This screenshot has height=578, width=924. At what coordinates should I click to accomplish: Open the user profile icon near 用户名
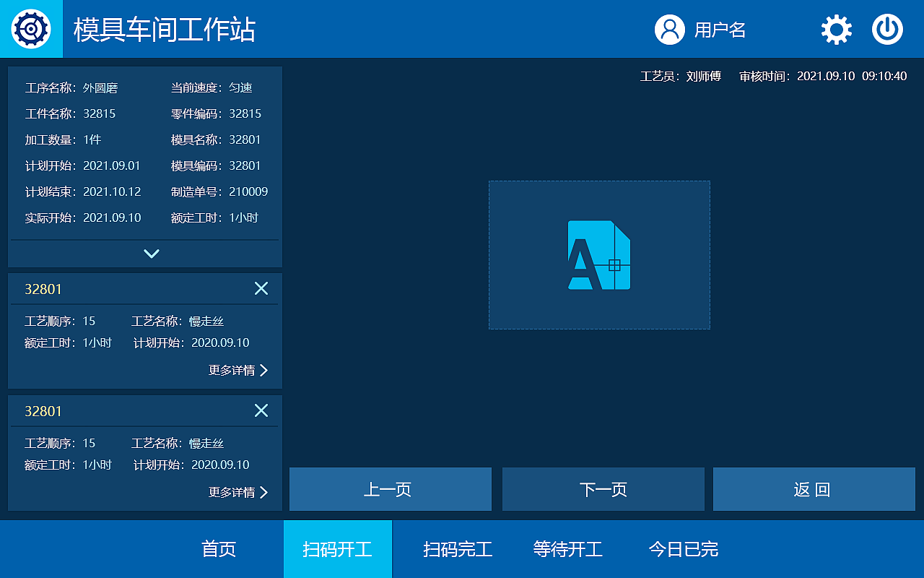(x=670, y=30)
